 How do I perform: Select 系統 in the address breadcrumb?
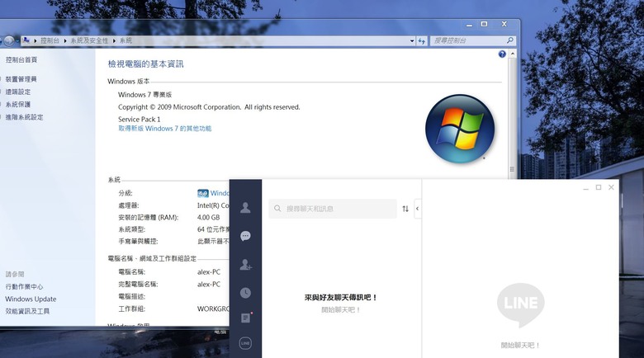click(x=125, y=40)
